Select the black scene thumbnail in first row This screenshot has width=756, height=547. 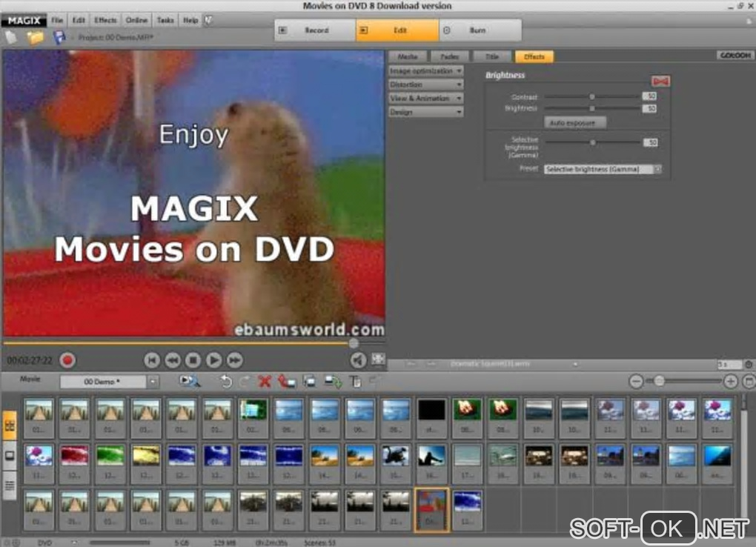pos(431,417)
